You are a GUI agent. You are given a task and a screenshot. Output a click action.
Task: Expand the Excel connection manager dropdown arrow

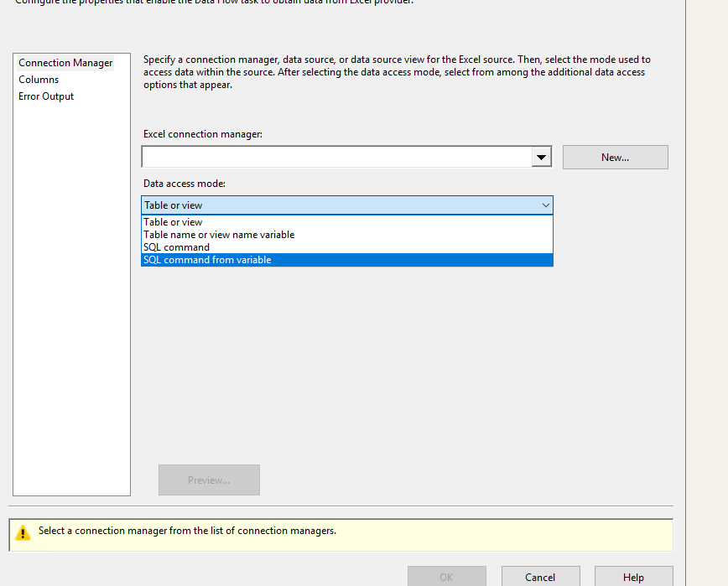[541, 158]
